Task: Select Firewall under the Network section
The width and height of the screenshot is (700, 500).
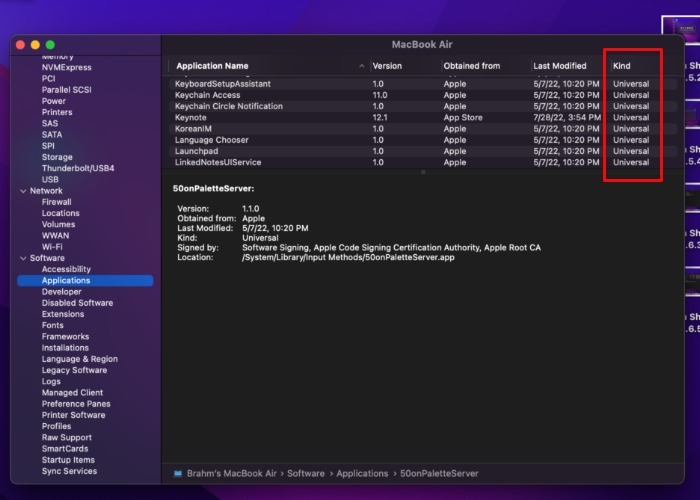Action: pos(56,202)
